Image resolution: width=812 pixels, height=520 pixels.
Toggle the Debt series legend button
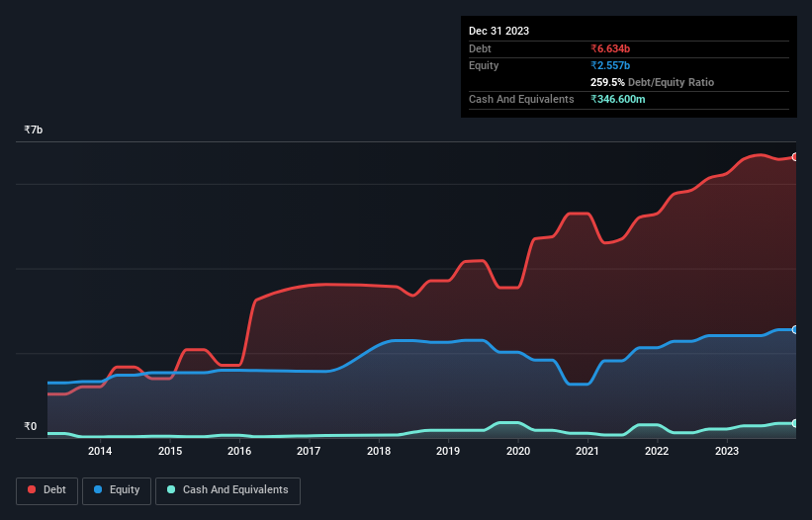click(47, 490)
